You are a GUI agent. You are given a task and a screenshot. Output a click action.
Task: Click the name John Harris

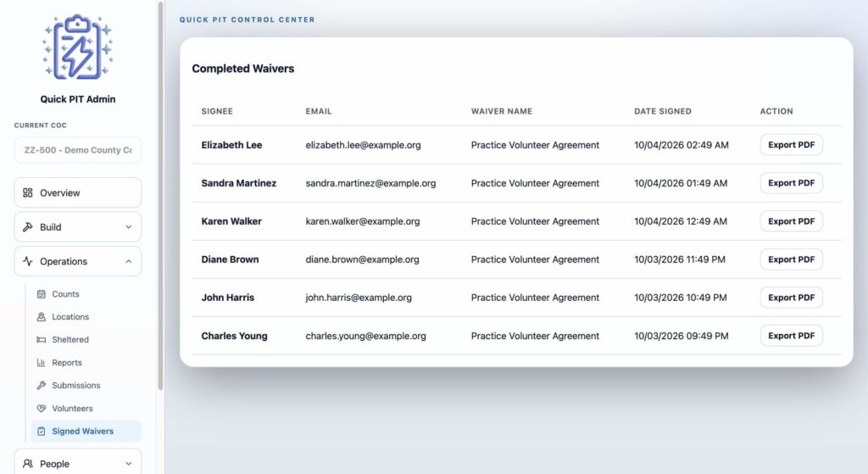(x=227, y=298)
